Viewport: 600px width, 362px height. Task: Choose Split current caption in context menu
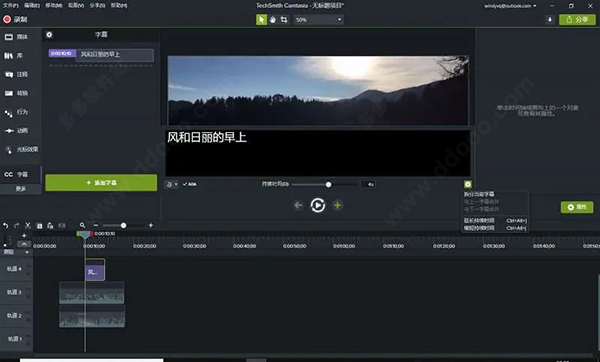[x=479, y=194]
